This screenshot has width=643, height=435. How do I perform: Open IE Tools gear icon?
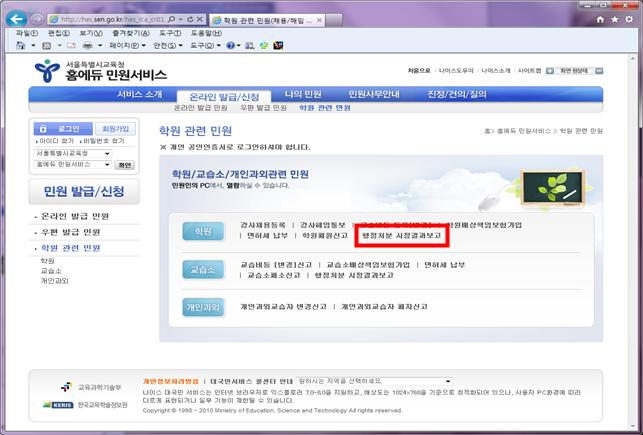click(x=629, y=19)
